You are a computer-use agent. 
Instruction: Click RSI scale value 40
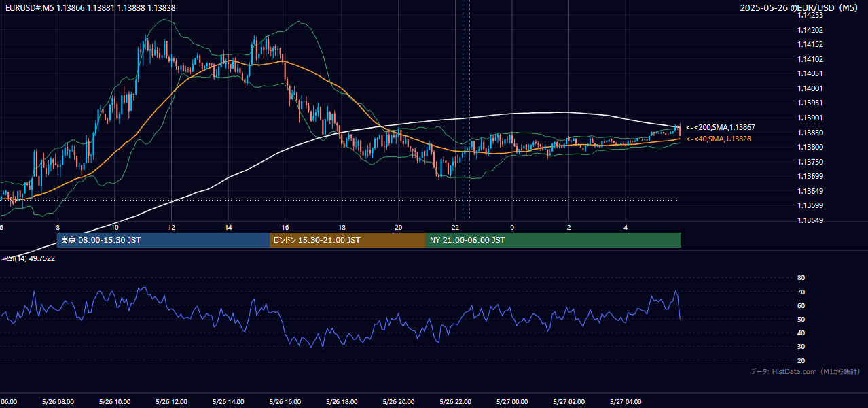[x=801, y=333]
